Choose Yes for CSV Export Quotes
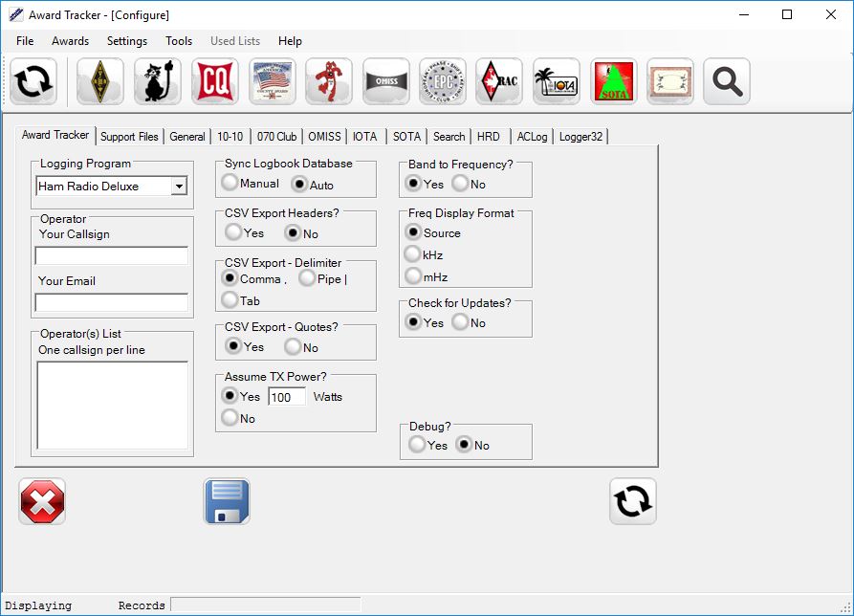Image resolution: width=854 pixels, height=616 pixels. [245, 346]
